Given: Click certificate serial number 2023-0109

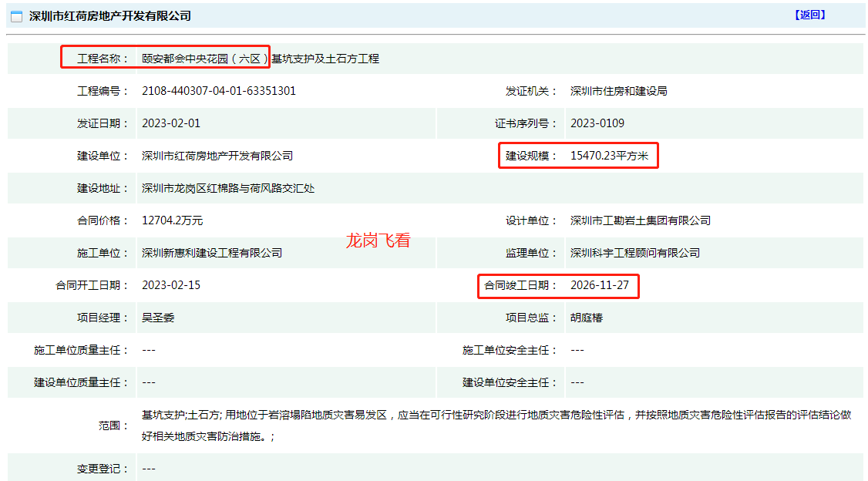Looking at the screenshot, I should coord(597,123).
